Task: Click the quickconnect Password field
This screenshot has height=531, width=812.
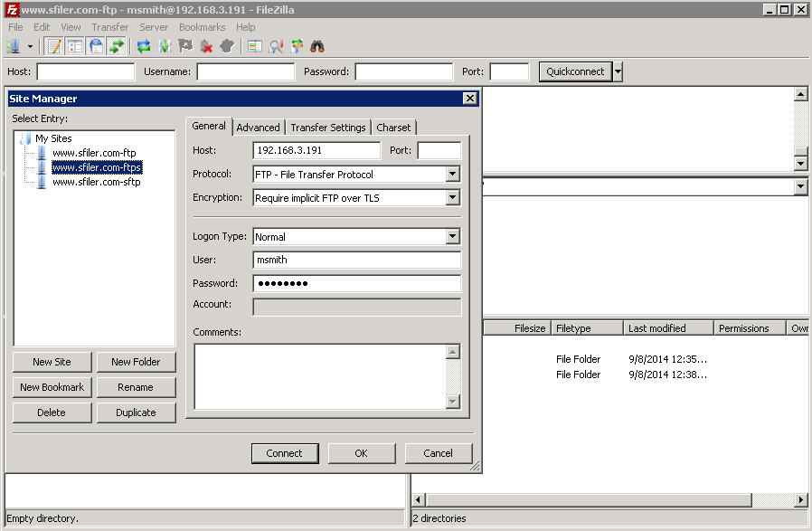Action: click(404, 71)
